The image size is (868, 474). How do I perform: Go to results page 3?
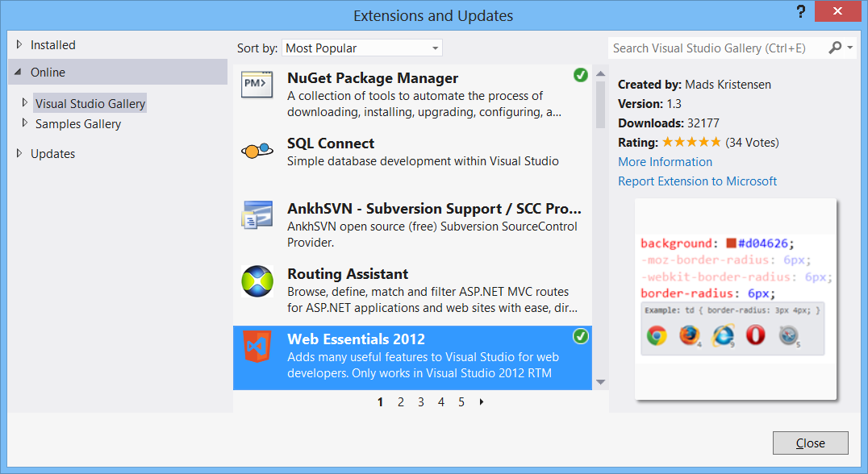[421, 402]
